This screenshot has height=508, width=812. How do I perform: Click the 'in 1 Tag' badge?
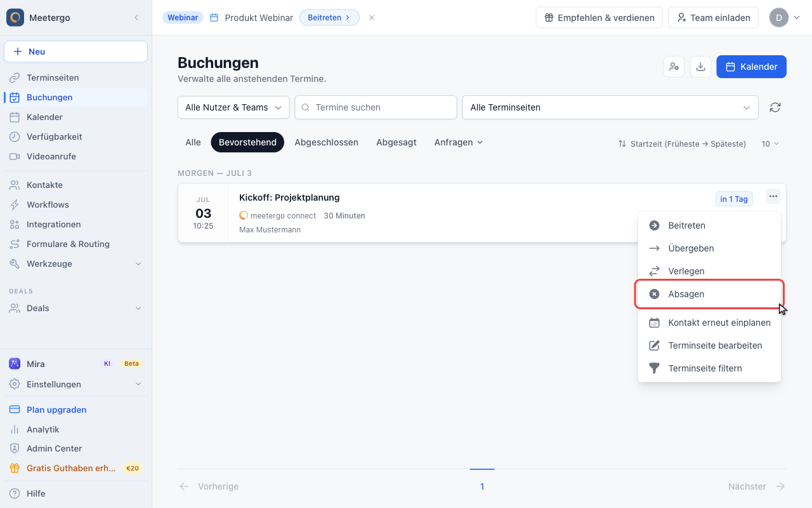coord(734,199)
